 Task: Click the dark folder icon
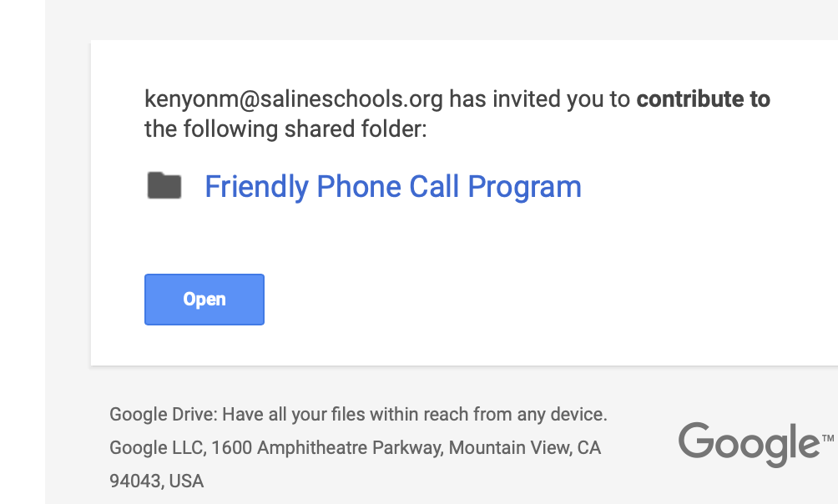pos(164,185)
